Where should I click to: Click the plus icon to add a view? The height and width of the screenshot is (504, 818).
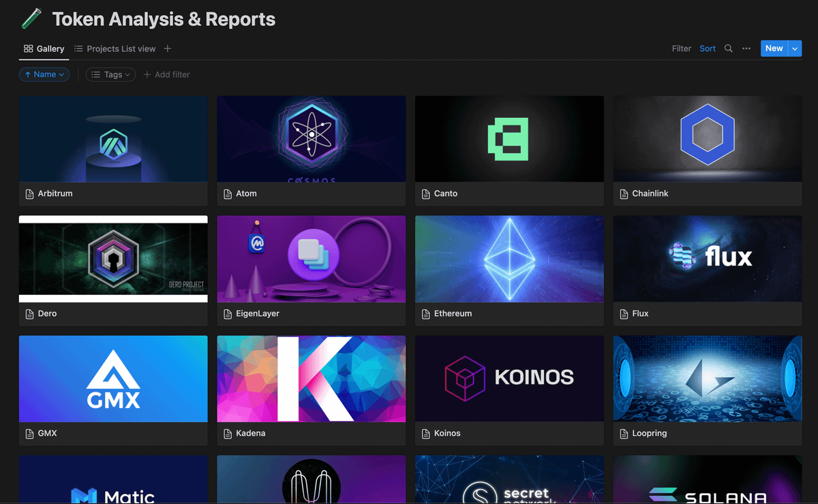[x=168, y=48]
